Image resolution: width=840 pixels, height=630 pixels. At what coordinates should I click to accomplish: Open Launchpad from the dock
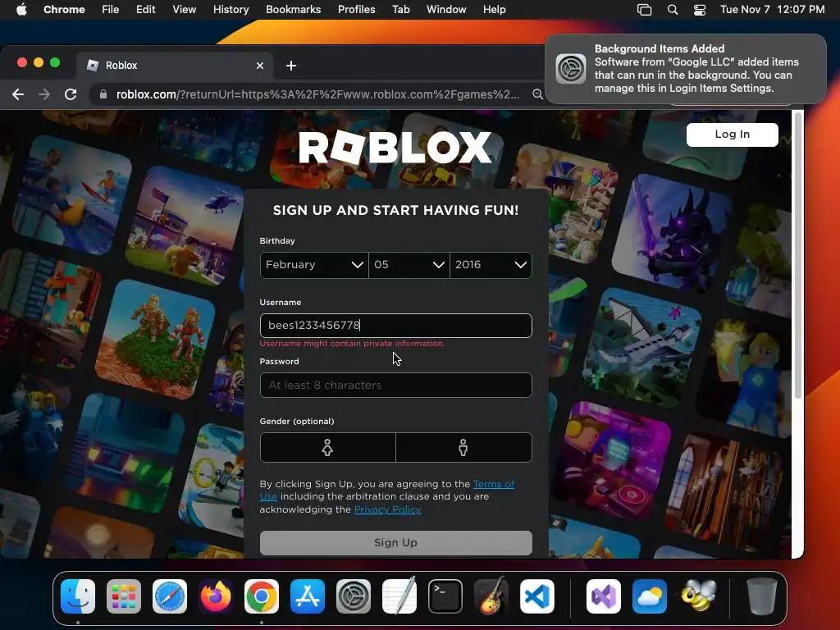point(124,596)
